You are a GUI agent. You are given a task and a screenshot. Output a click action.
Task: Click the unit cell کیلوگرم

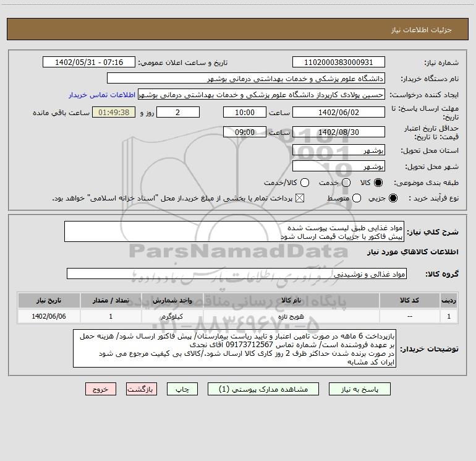pyautogui.click(x=172, y=316)
